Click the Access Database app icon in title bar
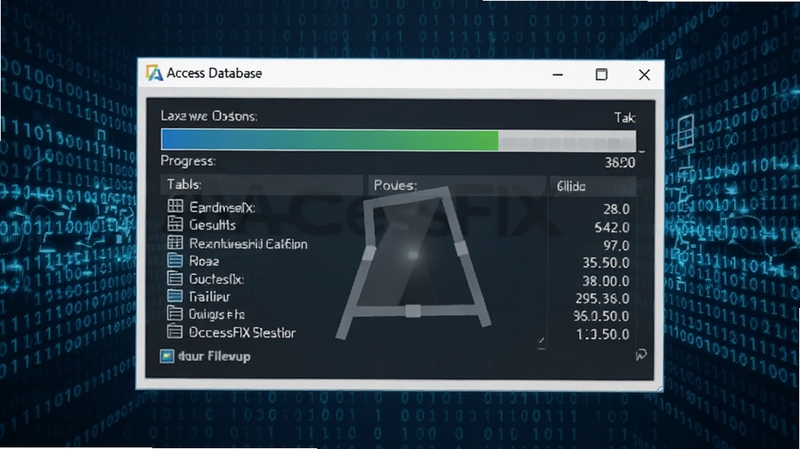 (154, 73)
